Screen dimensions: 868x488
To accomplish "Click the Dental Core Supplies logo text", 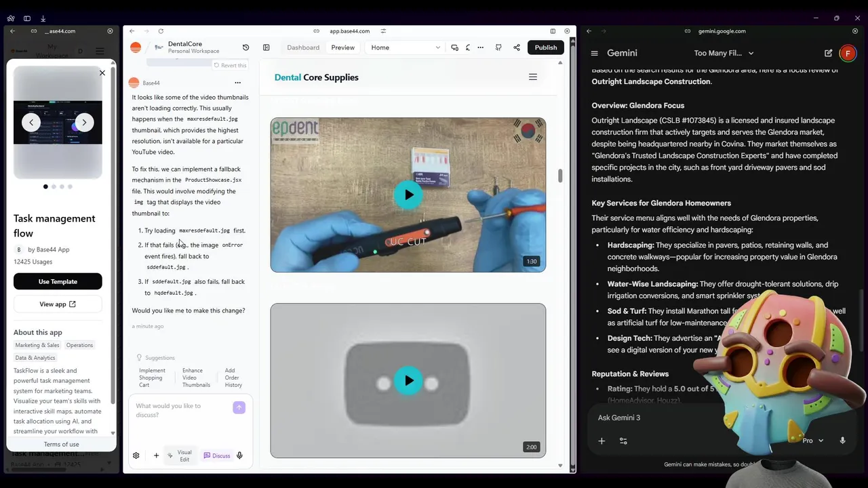I will coord(316,77).
